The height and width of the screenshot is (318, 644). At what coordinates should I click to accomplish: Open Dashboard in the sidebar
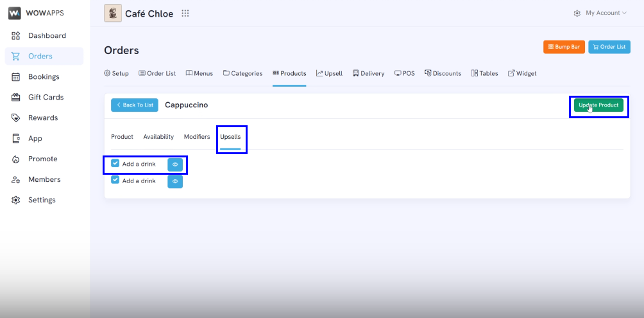click(44, 36)
